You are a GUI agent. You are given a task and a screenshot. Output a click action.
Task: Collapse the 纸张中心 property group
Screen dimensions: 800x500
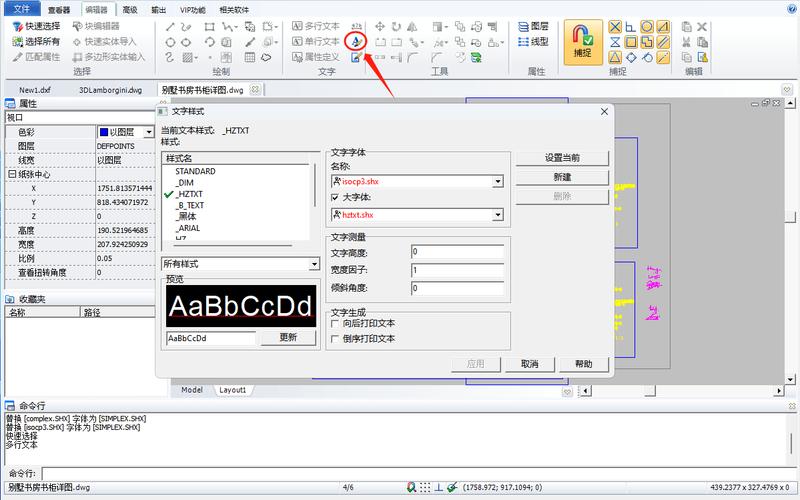tap(11, 174)
